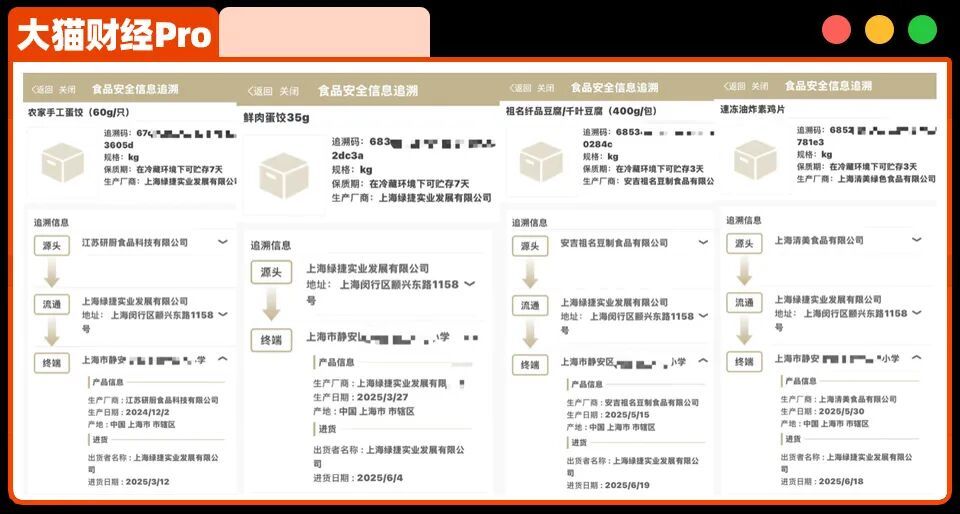
Task: Select the 流通 step for 农家手工蛋饺
Action: tap(52, 304)
